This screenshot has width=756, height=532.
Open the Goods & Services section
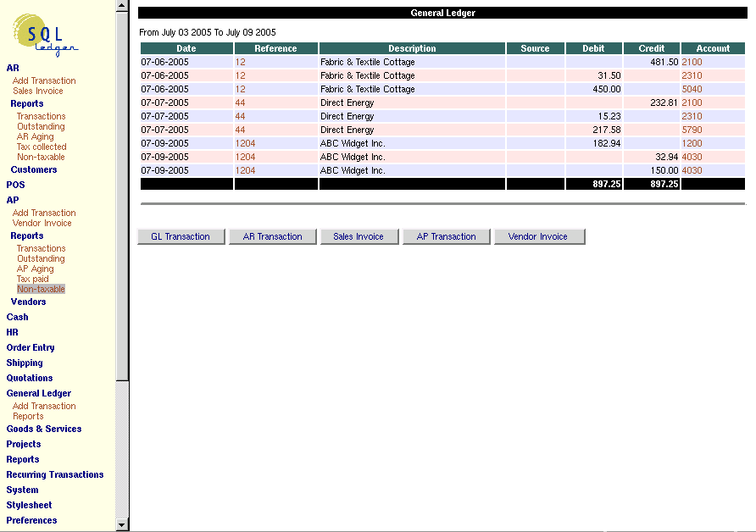tap(44, 429)
